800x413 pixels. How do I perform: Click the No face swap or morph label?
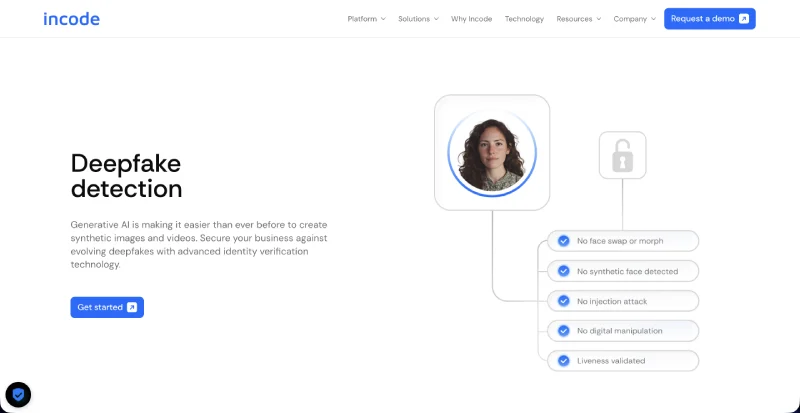(x=620, y=241)
